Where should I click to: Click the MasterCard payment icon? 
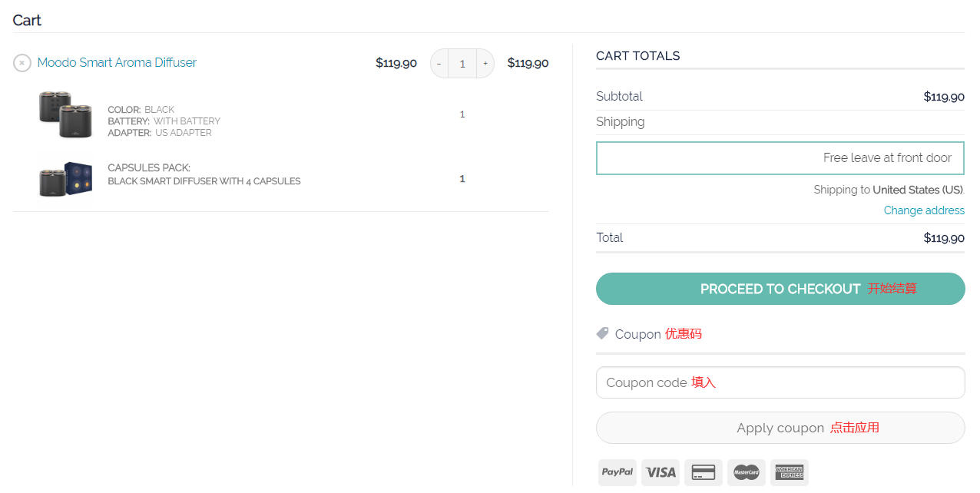[747, 472]
